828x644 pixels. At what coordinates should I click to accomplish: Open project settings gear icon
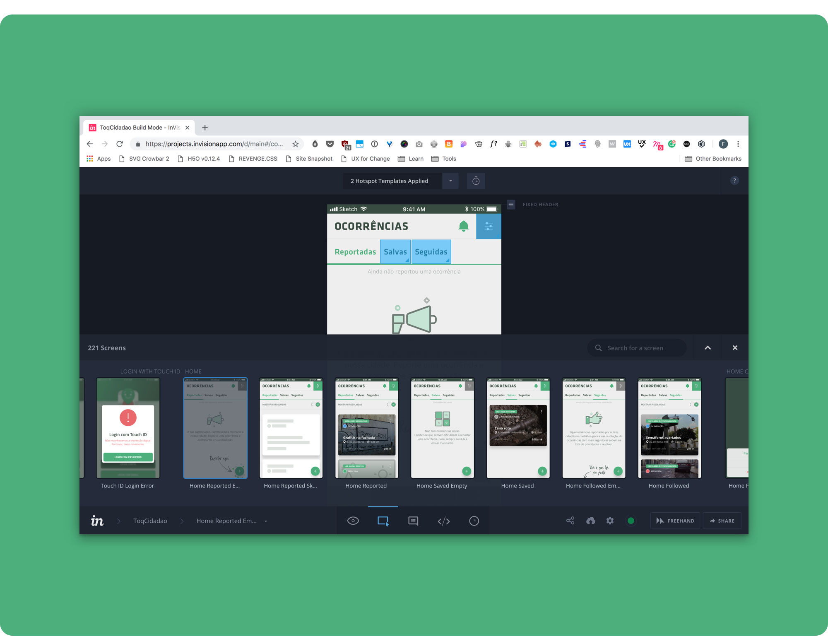point(610,521)
